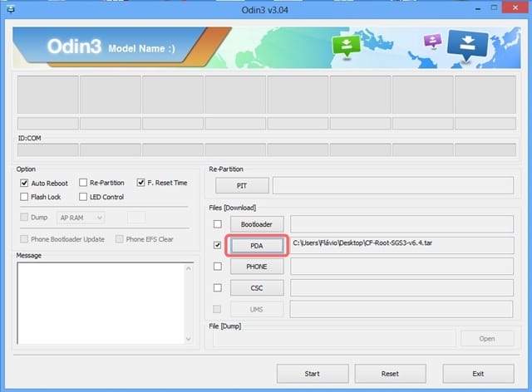
Task: Click the PHONE button
Action: tap(257, 267)
